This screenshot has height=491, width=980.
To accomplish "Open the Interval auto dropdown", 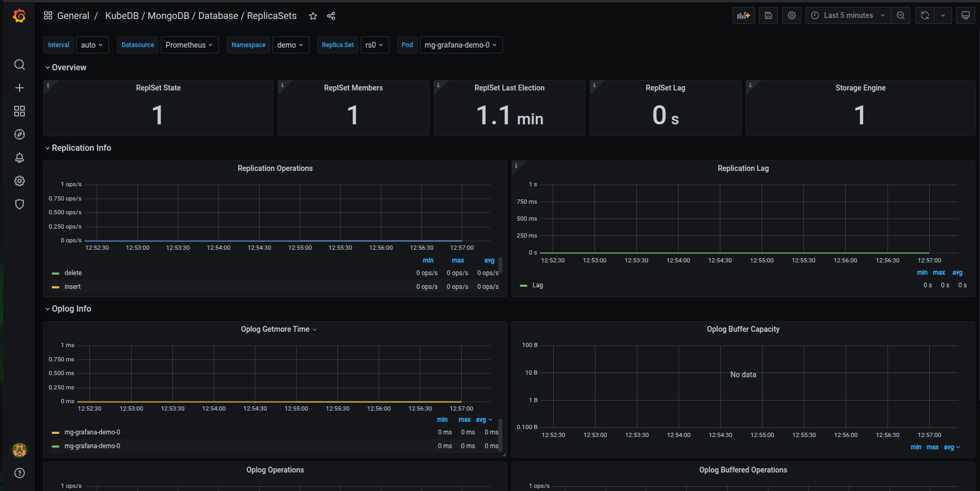I will (x=93, y=45).
